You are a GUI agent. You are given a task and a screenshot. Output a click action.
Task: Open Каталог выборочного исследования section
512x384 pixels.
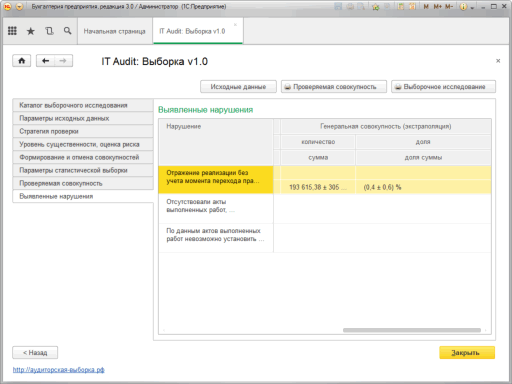pos(83,105)
